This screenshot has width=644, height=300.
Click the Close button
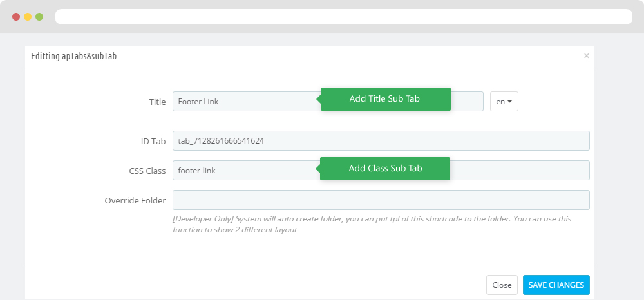(x=502, y=285)
